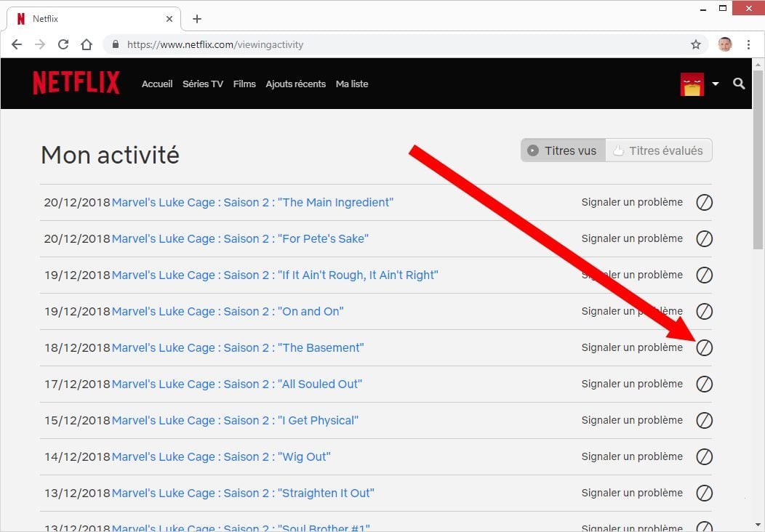Open "All Souled Out" episode link
This screenshot has width=765, height=532.
coord(236,384)
